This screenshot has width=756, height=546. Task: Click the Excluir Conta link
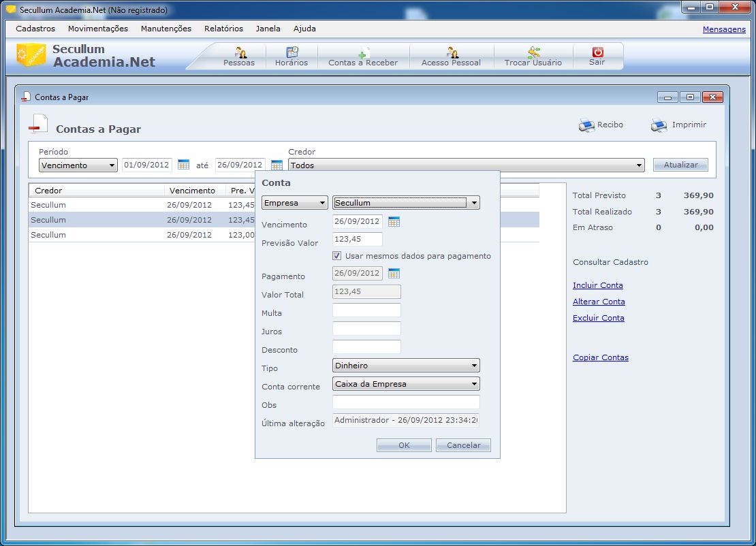(x=599, y=318)
